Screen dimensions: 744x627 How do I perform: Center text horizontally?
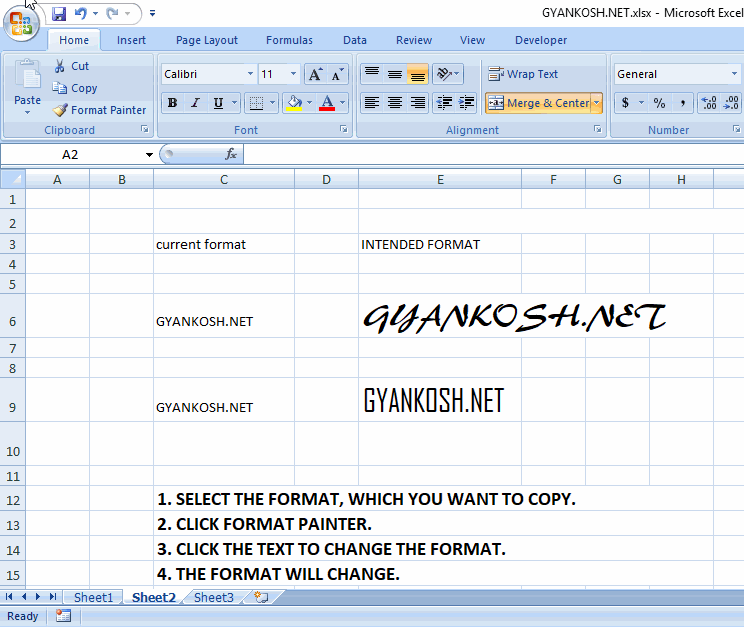coord(395,103)
